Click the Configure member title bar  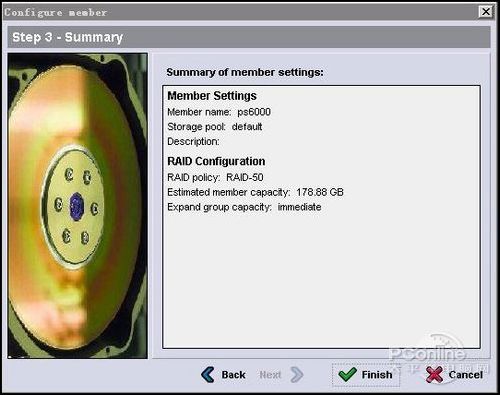[x=240, y=12]
